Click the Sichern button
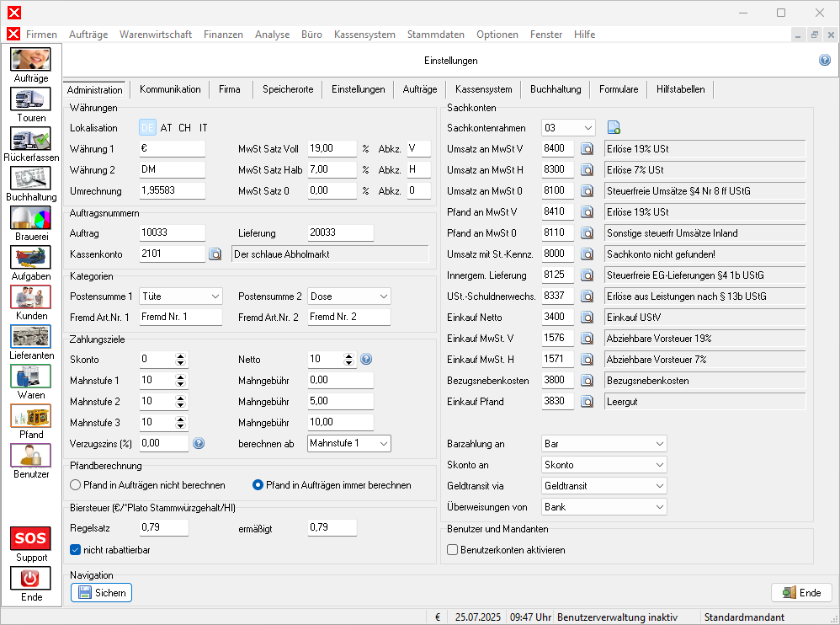Image resolution: width=840 pixels, height=625 pixels. 102,593
